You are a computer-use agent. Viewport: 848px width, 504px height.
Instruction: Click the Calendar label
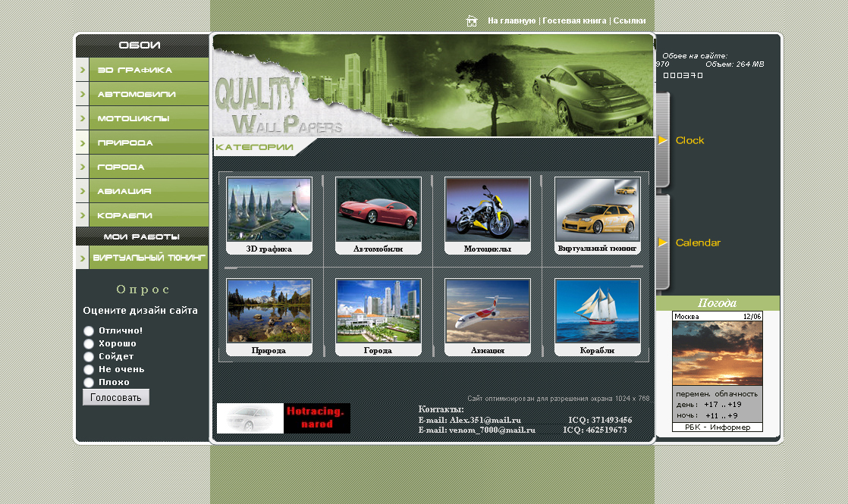[x=698, y=243]
